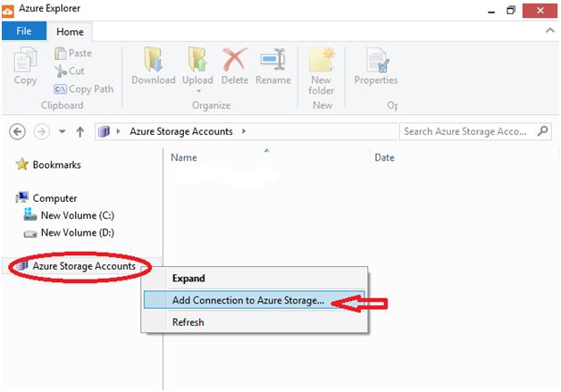Open New Volume (D:) drive

78,233
